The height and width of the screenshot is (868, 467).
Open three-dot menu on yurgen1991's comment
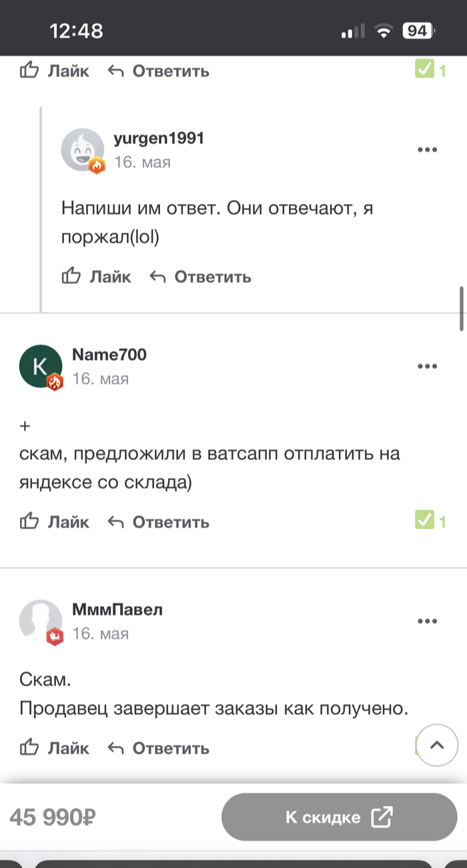(x=427, y=149)
